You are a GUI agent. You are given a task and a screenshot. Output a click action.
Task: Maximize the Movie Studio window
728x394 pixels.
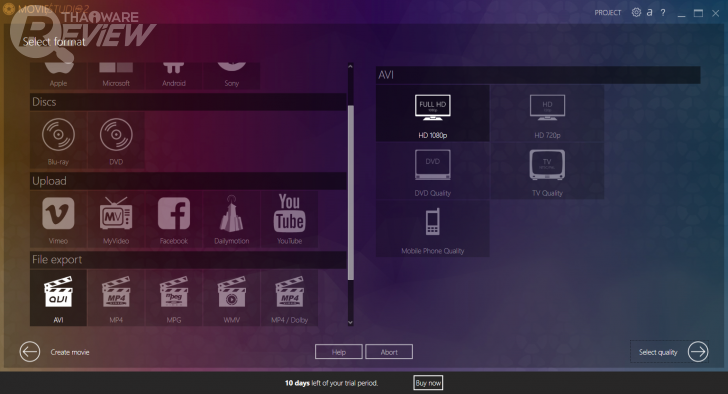tap(698, 13)
